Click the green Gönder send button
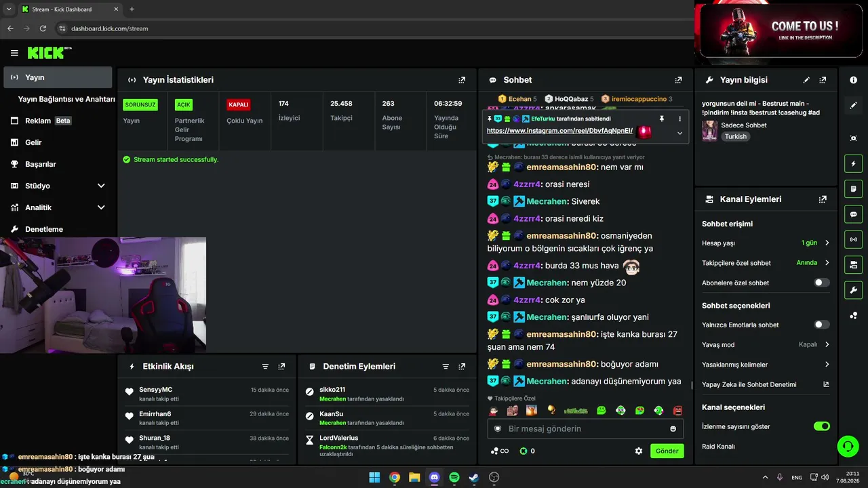Viewport: 868px width, 488px height. [667, 451]
